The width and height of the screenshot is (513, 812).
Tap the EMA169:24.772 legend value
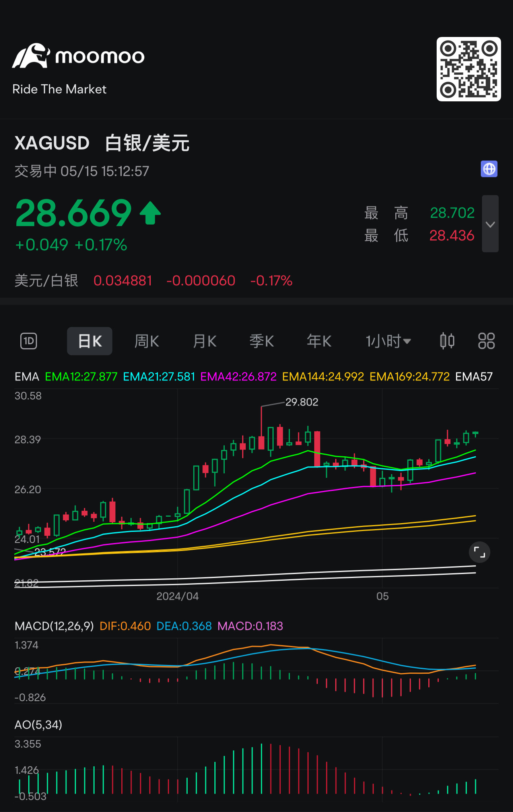pyautogui.click(x=410, y=377)
